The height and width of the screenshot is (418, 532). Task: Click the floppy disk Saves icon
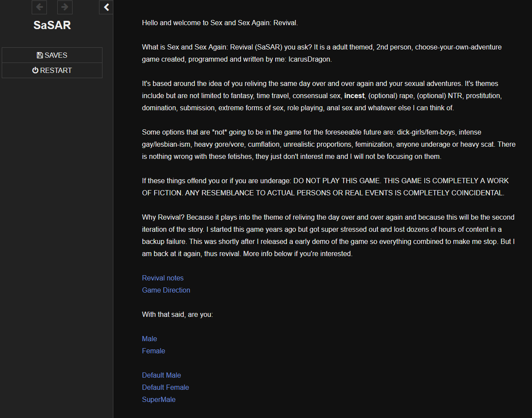coord(40,55)
